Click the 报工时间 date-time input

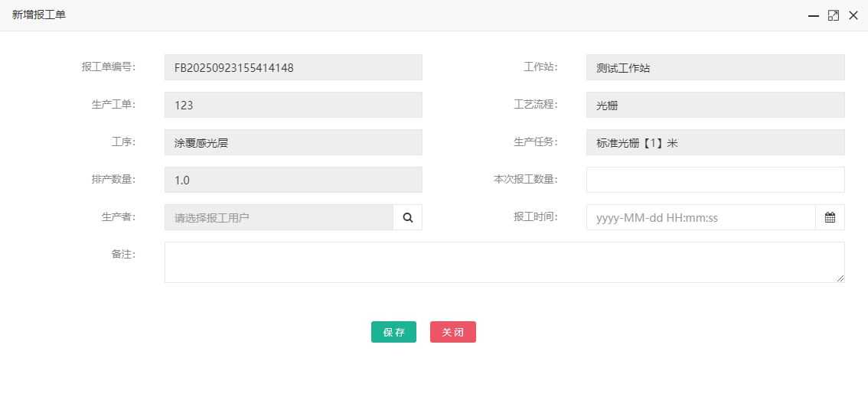coord(700,217)
